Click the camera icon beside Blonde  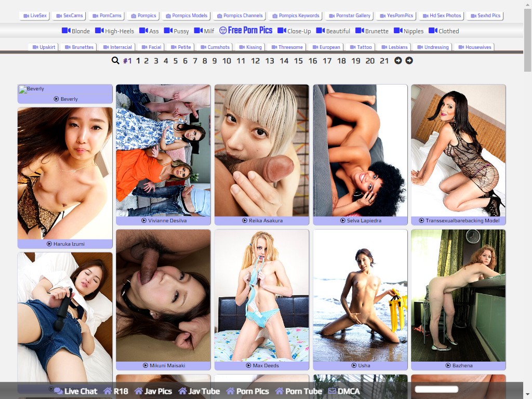pos(66,31)
